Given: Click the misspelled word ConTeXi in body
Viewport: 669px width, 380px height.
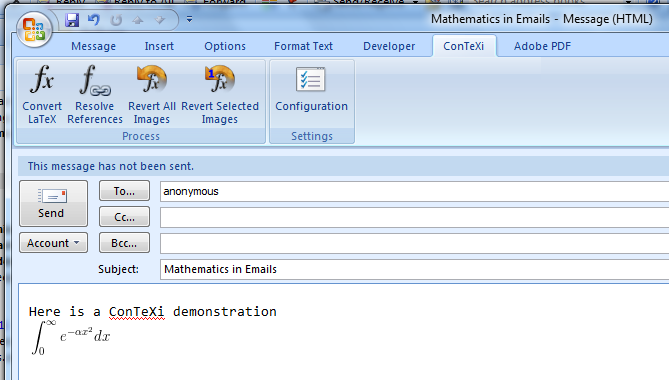Looking at the screenshot, I should (137, 312).
